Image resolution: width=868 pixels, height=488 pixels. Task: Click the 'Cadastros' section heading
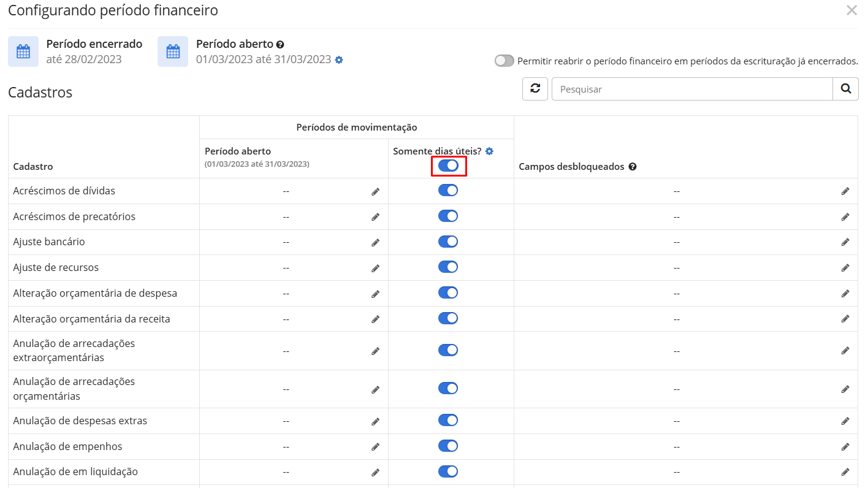click(x=40, y=93)
